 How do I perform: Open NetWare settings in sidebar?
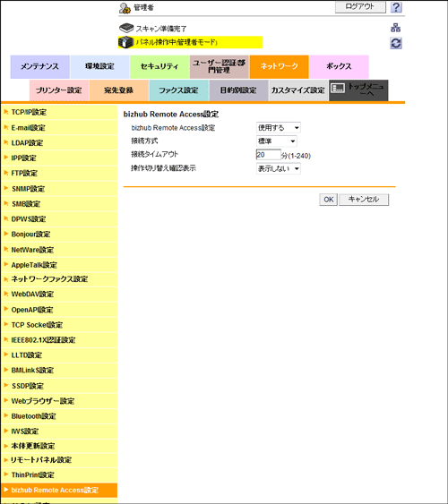tap(59, 250)
